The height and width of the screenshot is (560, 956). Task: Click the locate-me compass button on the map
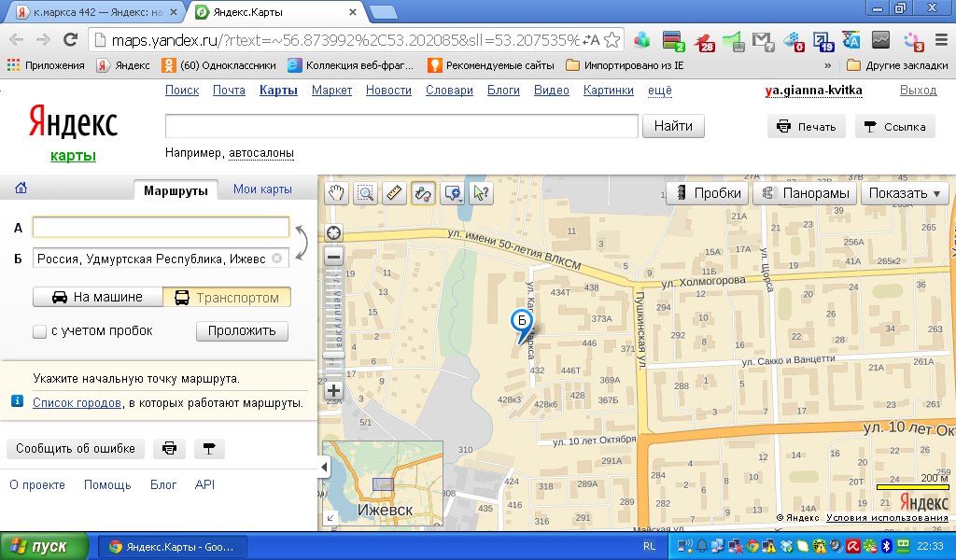(x=333, y=232)
